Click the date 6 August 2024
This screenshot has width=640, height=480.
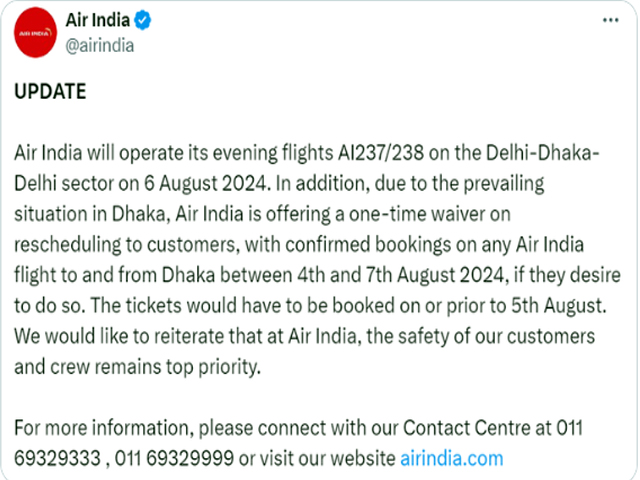click(x=207, y=183)
